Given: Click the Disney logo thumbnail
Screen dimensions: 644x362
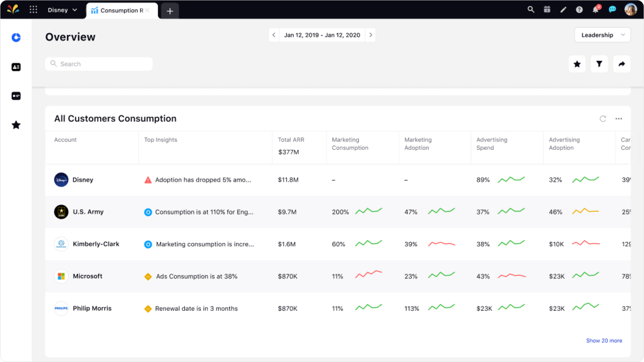Looking at the screenshot, I should click(x=61, y=180).
